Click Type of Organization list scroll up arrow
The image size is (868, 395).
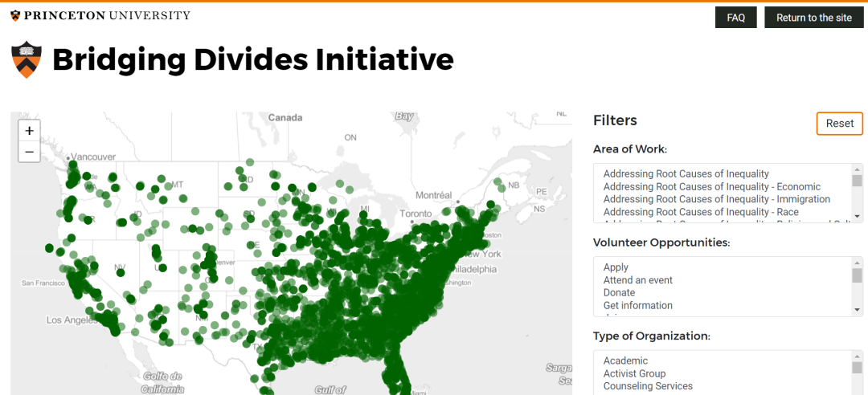(x=857, y=356)
